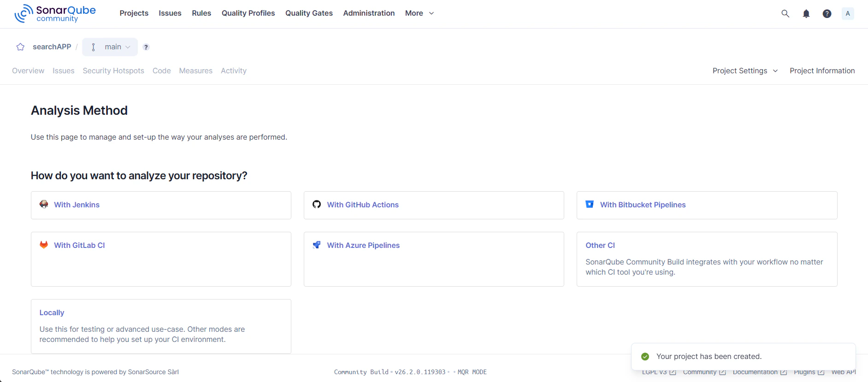The image size is (868, 382).
Task: Select the Other CI option
Action: 707,259
